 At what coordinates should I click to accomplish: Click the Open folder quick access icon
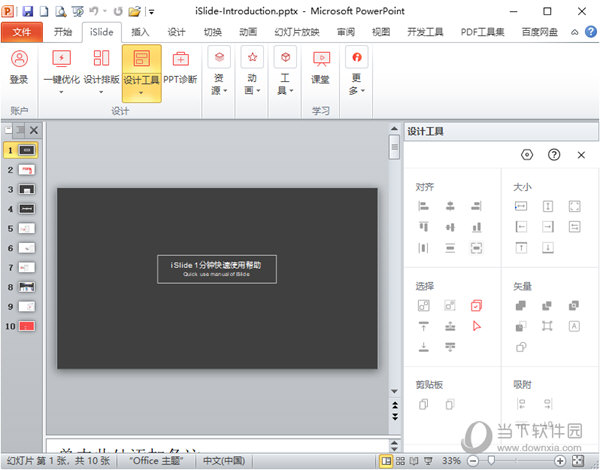(x=134, y=11)
